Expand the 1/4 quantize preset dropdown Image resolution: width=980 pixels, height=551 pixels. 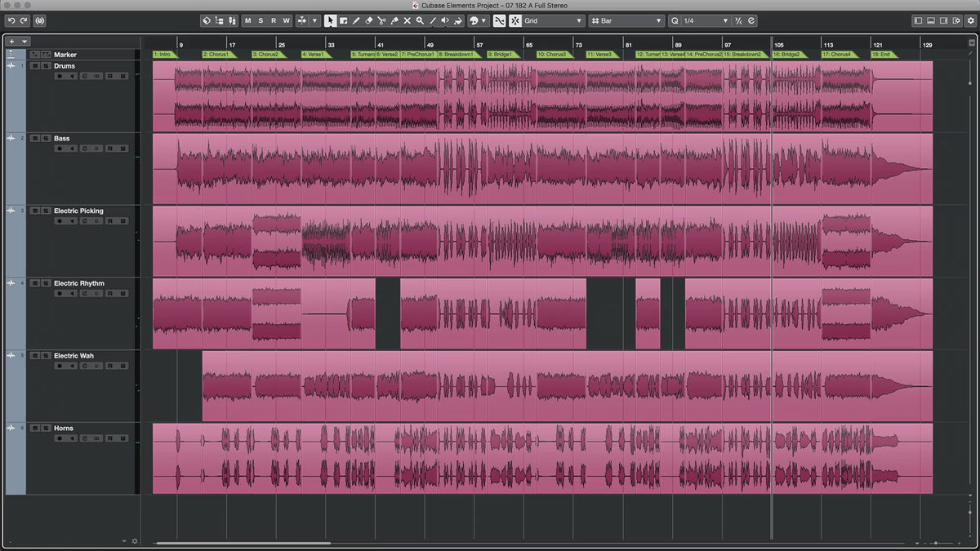coord(700,20)
